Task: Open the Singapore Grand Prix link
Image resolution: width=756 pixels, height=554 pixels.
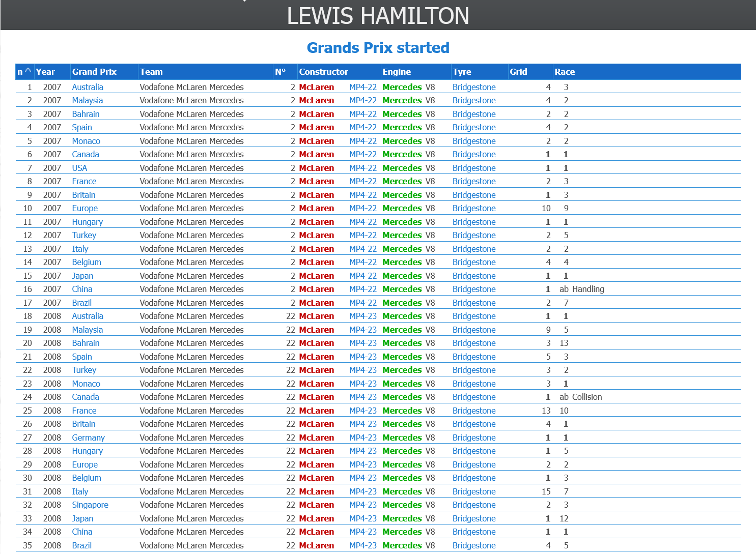Action: 90,505
